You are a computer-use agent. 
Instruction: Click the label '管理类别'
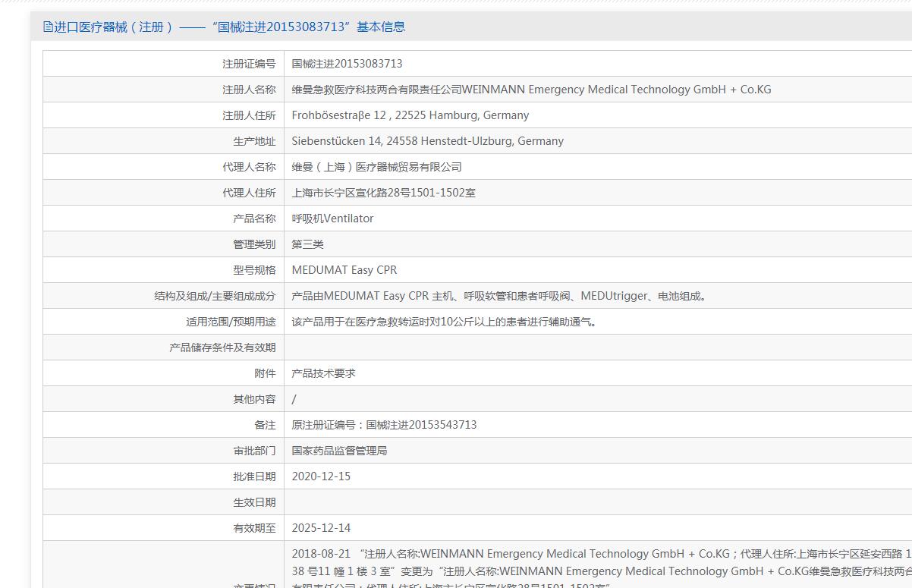[x=254, y=244]
